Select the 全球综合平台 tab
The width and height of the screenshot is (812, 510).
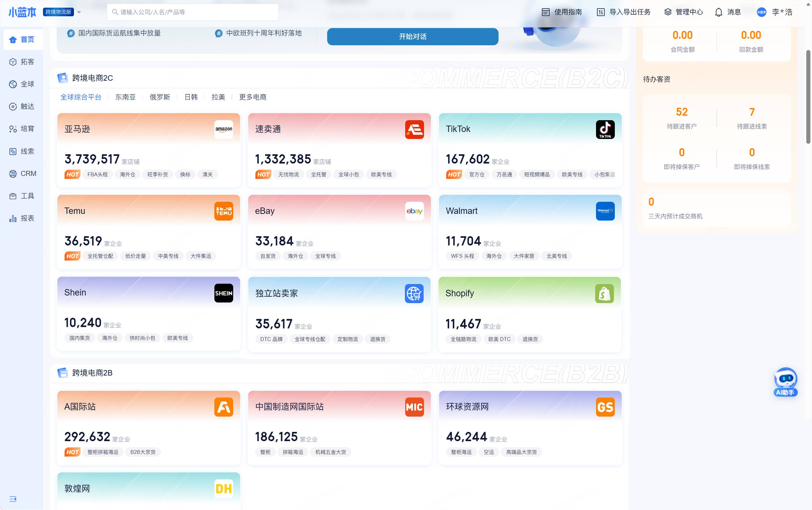81,97
